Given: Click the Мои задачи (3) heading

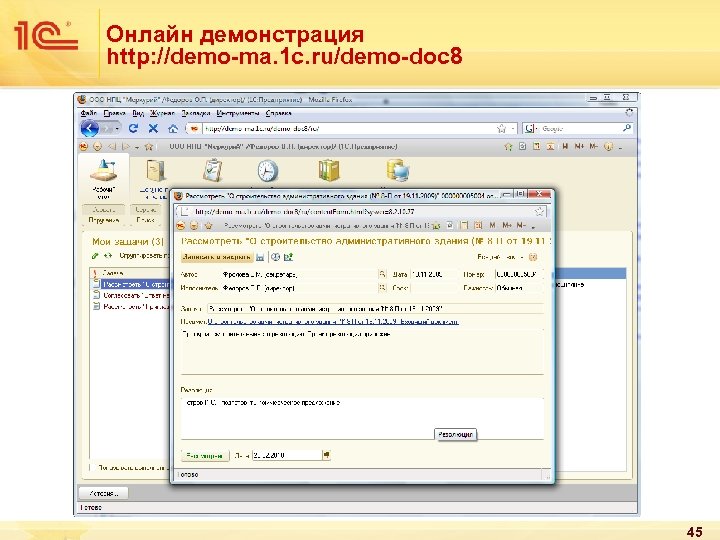Looking at the screenshot, I should pos(128,242).
